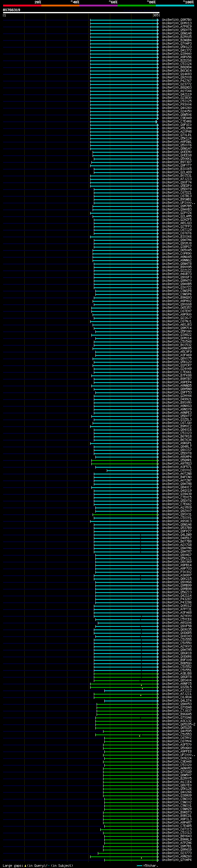Open hit UniRef100_Q70AP3
The height and width of the screenshot is (868, 197).
pos(177,43)
